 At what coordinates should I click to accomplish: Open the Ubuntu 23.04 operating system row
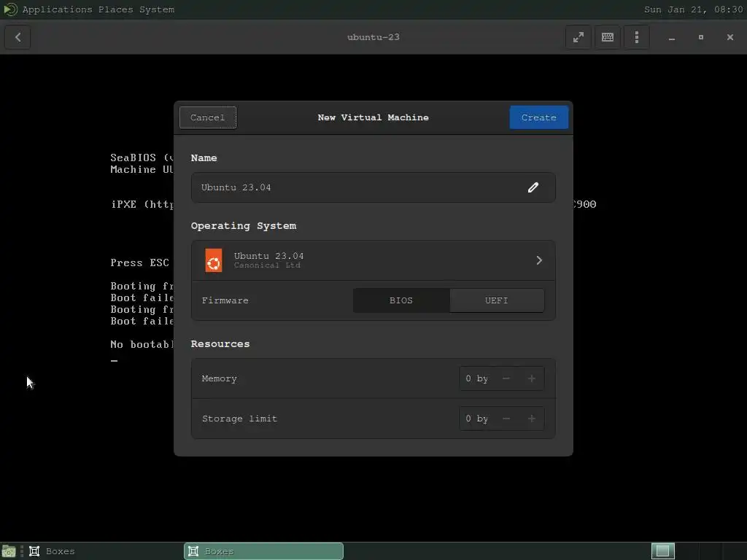click(x=373, y=260)
